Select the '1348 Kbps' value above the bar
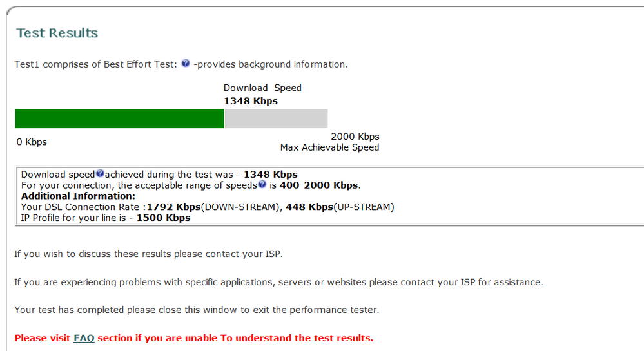 [x=251, y=101]
